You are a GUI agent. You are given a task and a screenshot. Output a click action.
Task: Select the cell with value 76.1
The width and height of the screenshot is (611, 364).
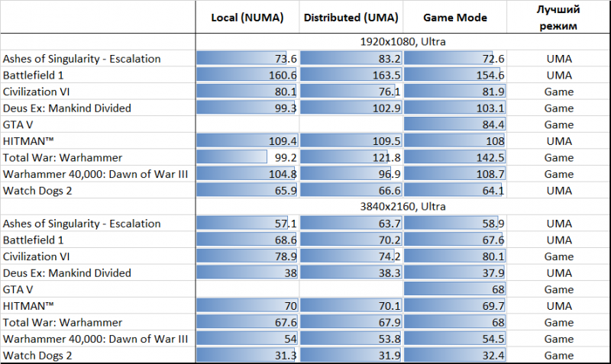(351, 92)
